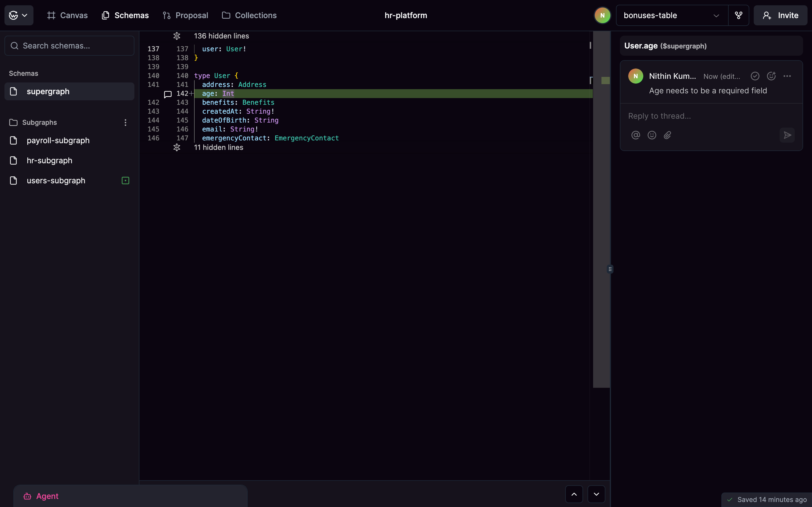The width and height of the screenshot is (812, 507).
Task: Click the comment bubble icon on line 142
Action: click(x=168, y=94)
